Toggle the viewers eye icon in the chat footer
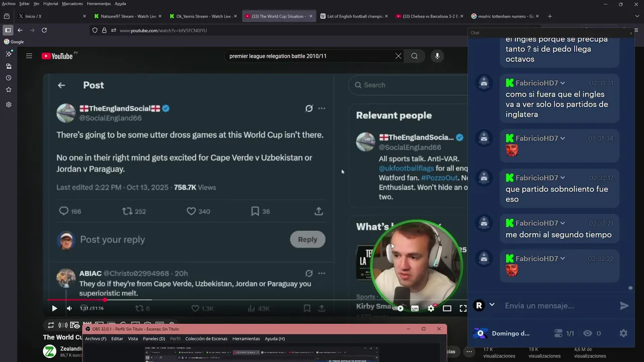Screen dimensions: 644x362 (x=587, y=333)
